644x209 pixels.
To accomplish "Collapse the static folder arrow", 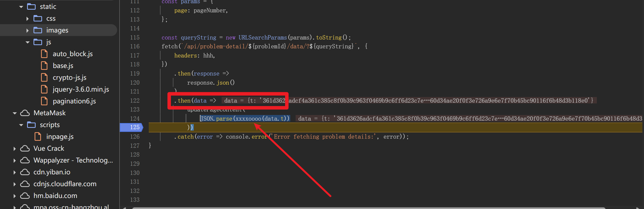I will point(21,7).
